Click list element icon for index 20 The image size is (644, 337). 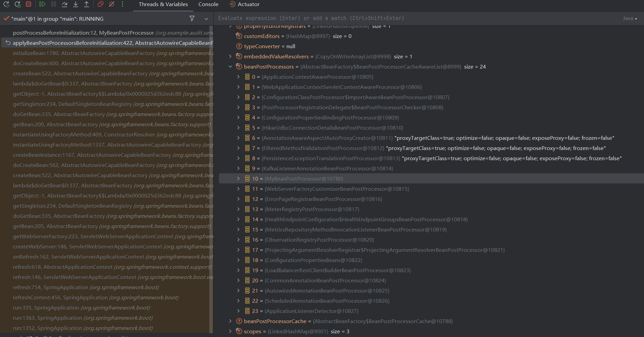(247, 280)
